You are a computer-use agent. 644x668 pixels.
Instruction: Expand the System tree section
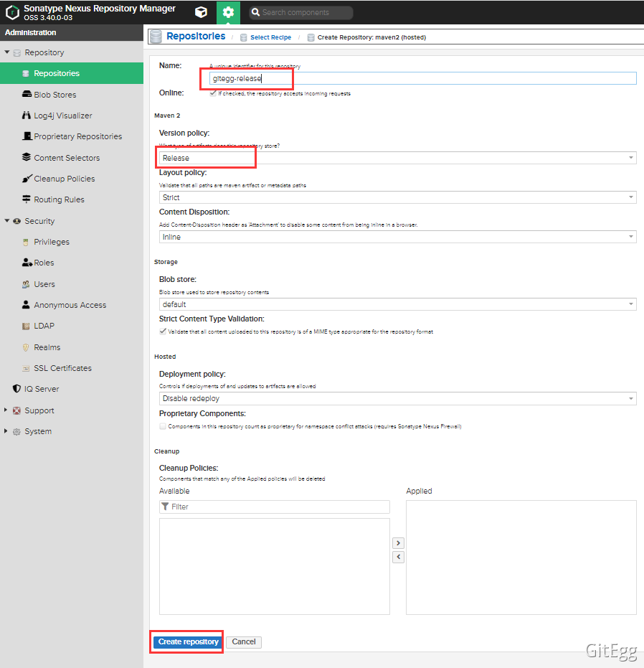[x=6, y=431]
